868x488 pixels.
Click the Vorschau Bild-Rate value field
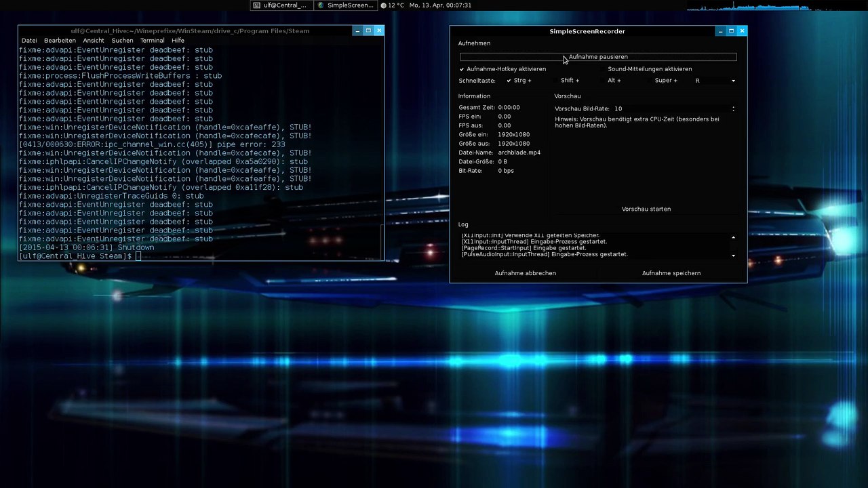tap(671, 108)
